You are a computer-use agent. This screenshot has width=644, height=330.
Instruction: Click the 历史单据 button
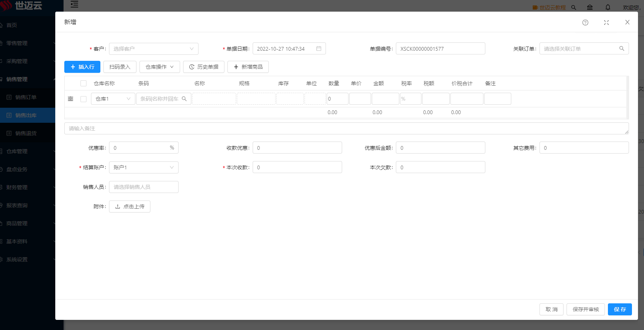[204, 67]
